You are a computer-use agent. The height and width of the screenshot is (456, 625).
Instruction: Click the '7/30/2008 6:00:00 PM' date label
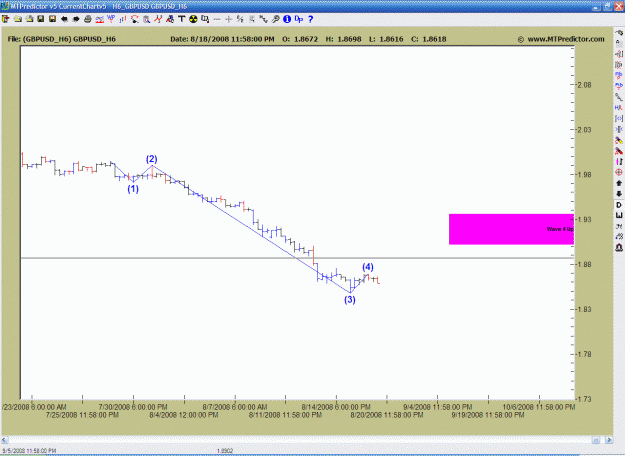pos(133,407)
